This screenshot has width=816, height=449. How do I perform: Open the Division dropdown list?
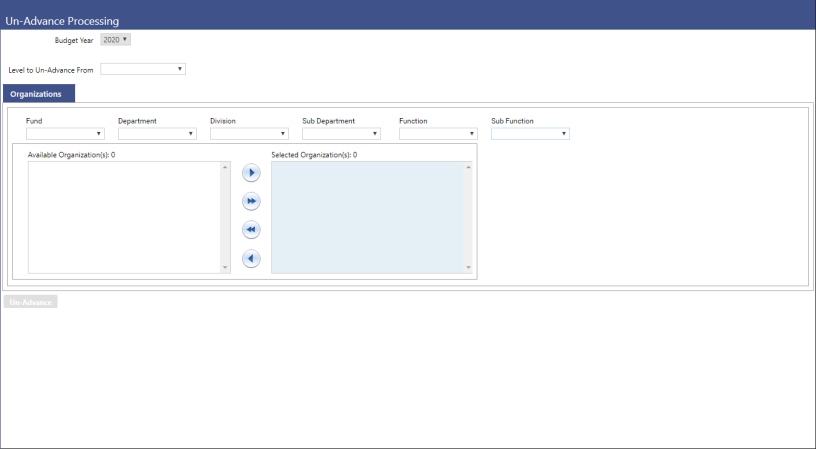(249, 133)
